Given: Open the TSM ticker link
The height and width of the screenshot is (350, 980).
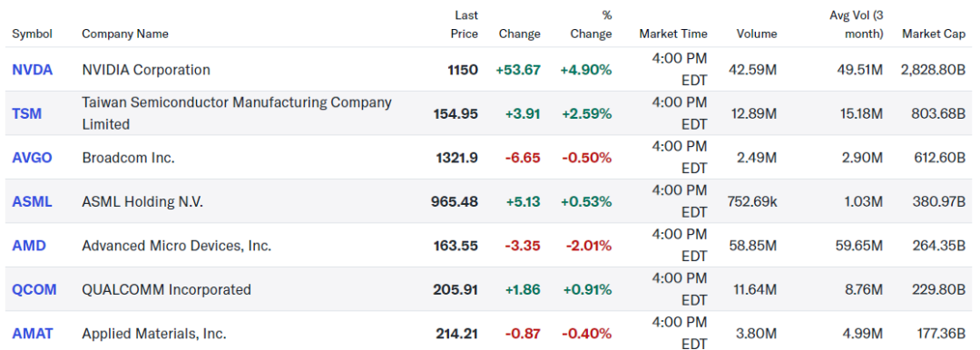Looking at the screenshot, I should click(27, 113).
